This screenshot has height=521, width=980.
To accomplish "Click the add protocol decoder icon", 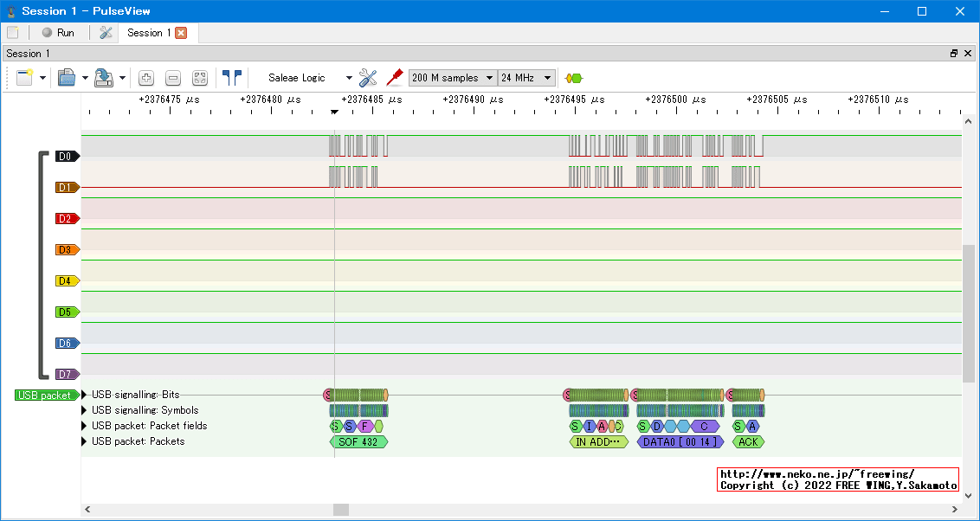I will pos(573,78).
